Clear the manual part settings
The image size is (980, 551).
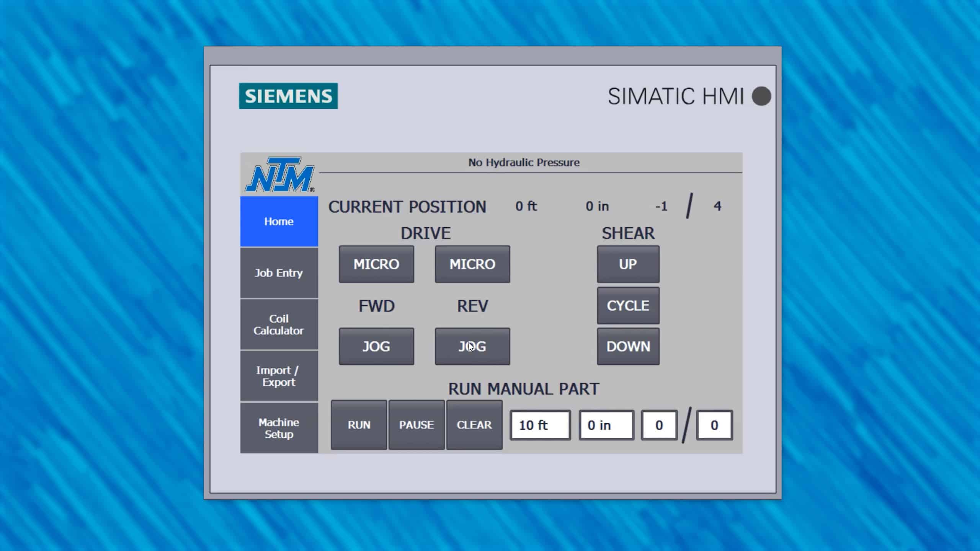[474, 425]
